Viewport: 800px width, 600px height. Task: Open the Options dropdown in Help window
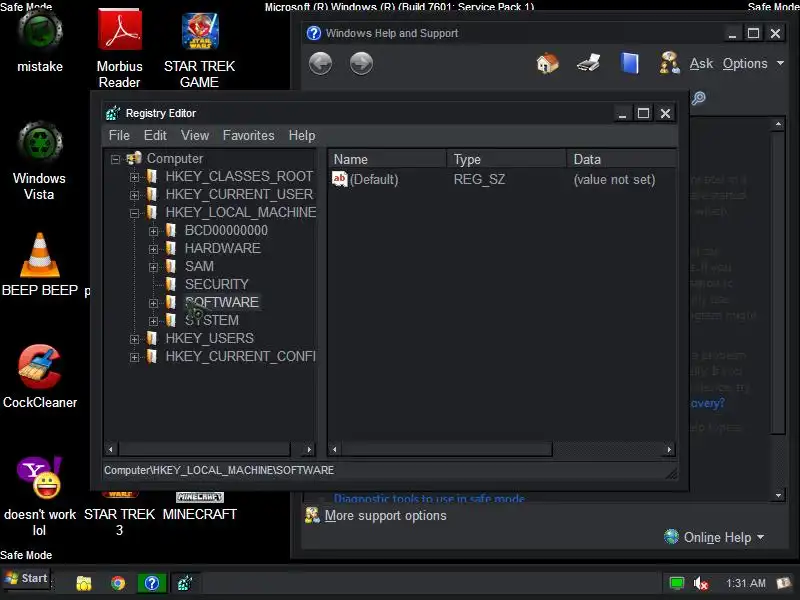click(753, 63)
